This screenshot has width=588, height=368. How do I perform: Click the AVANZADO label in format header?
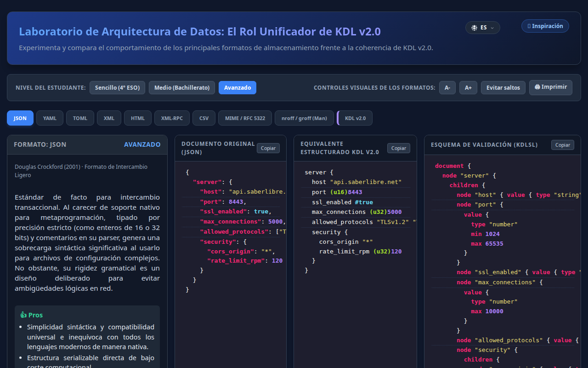coord(142,144)
